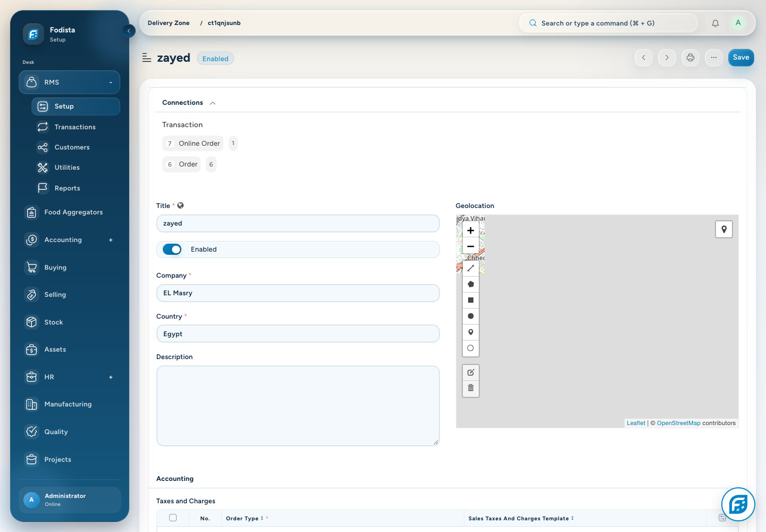This screenshot has height=532, width=766.
Task: Click the print icon button
Action: coord(690,57)
